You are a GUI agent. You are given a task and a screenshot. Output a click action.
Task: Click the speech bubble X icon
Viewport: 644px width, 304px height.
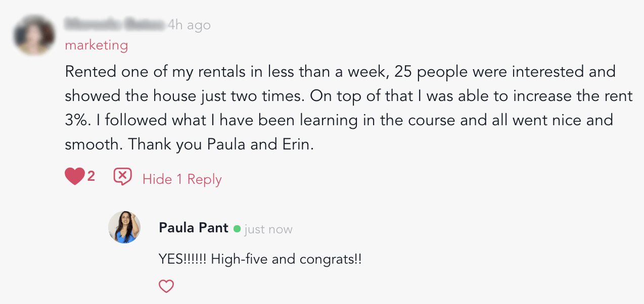(x=122, y=177)
